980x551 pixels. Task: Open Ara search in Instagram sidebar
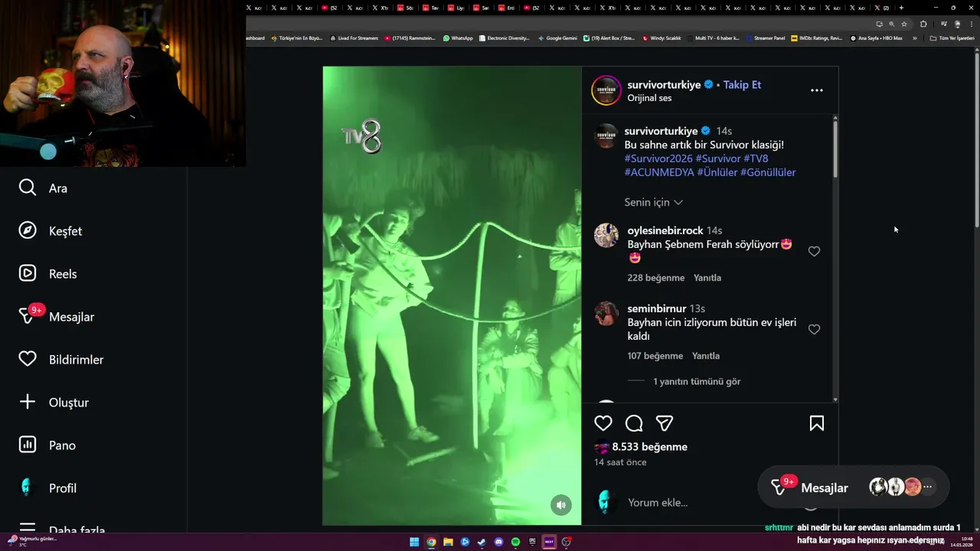43,187
